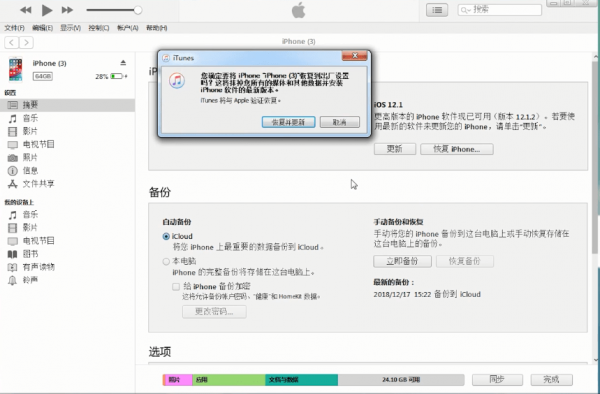The image size is (600, 394).
Task: Click the 同步 button
Action: pyautogui.click(x=497, y=379)
